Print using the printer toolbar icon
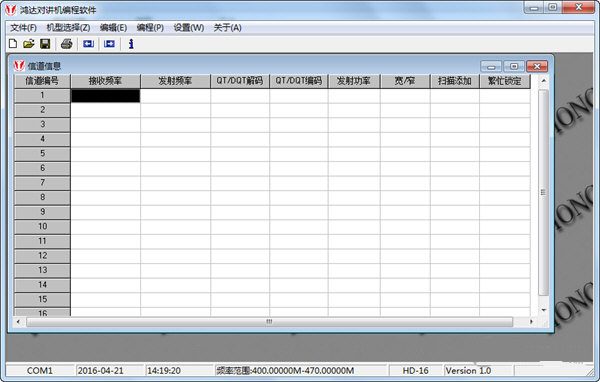Image resolution: width=600 pixels, height=382 pixels. coord(67,44)
